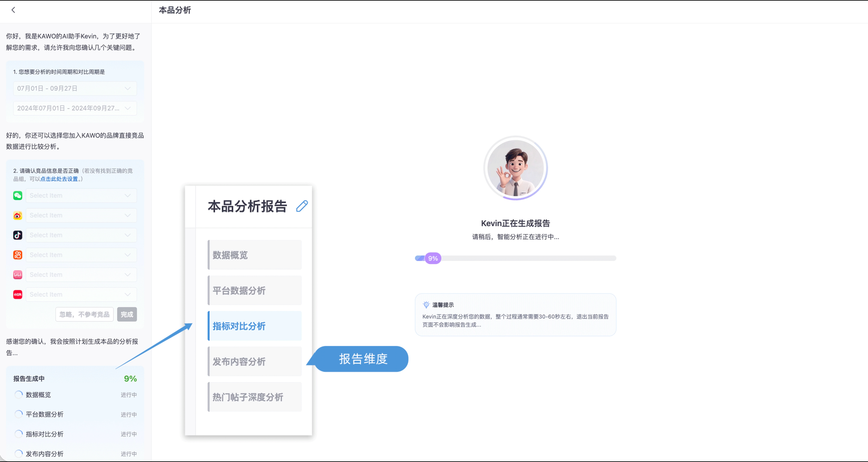868x462 pixels.
Task: Click the WeChat platform icon
Action: click(x=18, y=195)
